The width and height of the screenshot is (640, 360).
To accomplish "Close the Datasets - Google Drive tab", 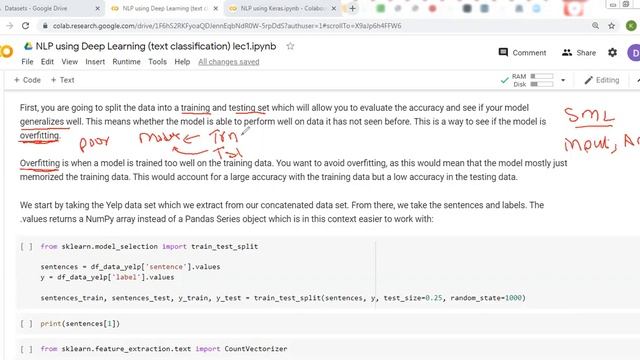I will pyautogui.click(x=98, y=8).
